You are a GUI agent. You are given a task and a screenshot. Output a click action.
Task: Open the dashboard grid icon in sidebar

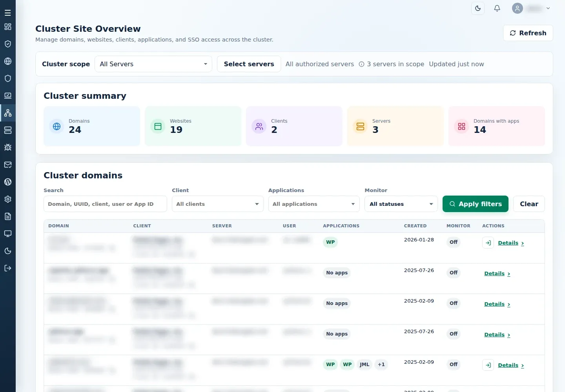coord(8,27)
